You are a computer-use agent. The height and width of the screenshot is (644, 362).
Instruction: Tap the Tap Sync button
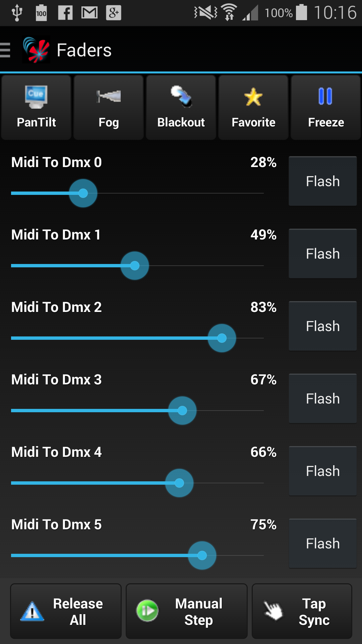click(302, 611)
